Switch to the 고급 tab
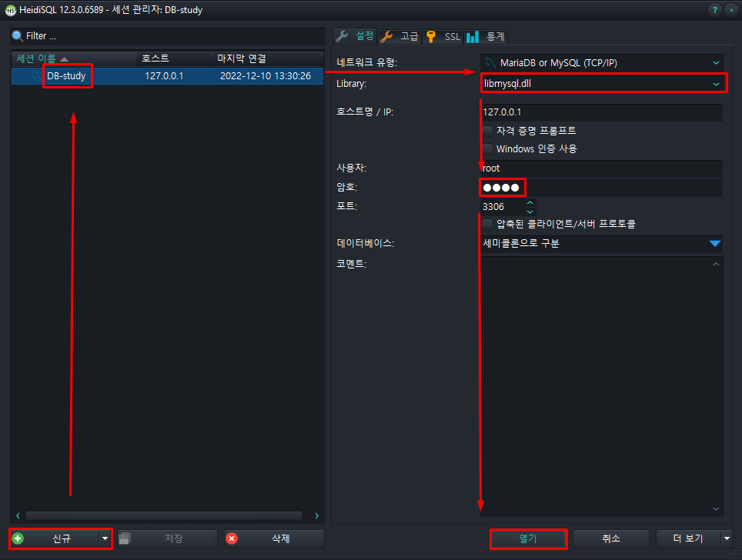 pos(399,36)
